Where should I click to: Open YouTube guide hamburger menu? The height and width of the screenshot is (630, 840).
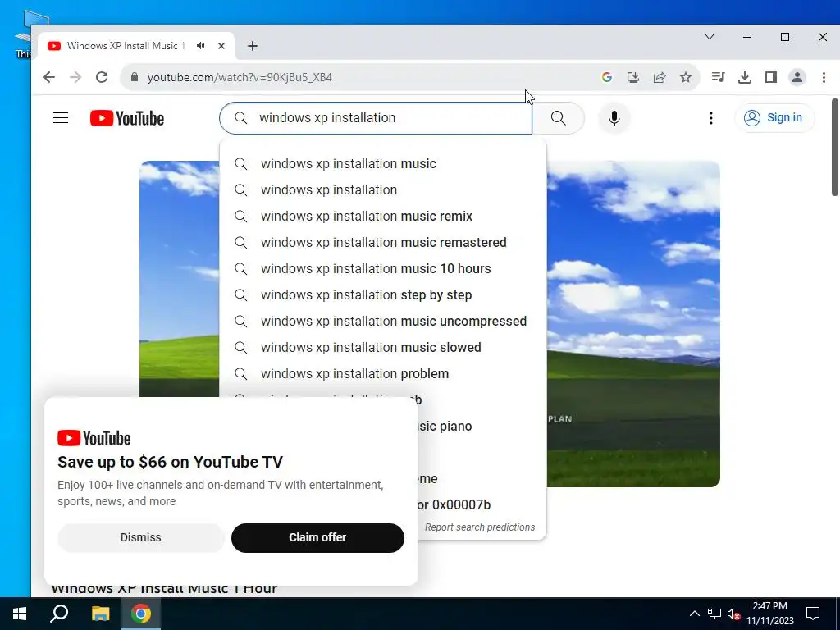[x=61, y=118]
